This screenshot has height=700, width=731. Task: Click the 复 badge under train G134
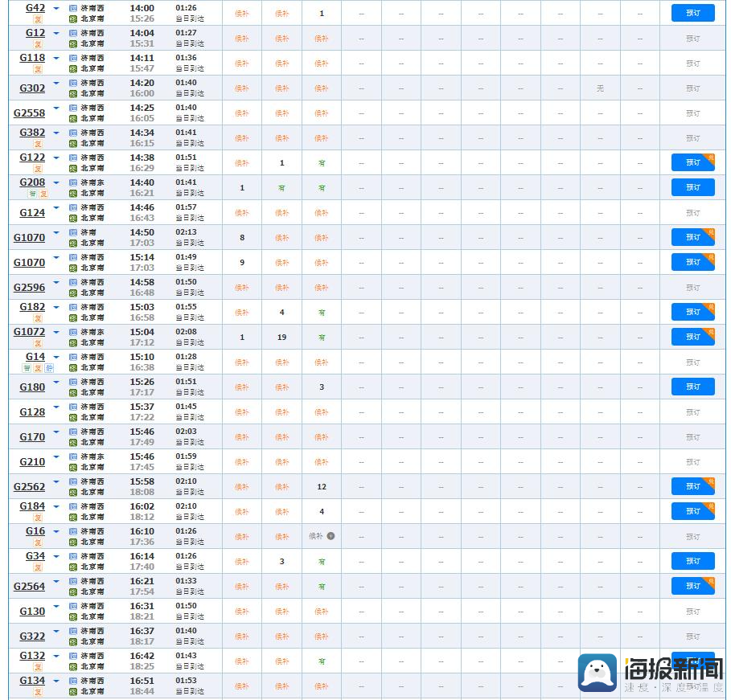coord(39,692)
